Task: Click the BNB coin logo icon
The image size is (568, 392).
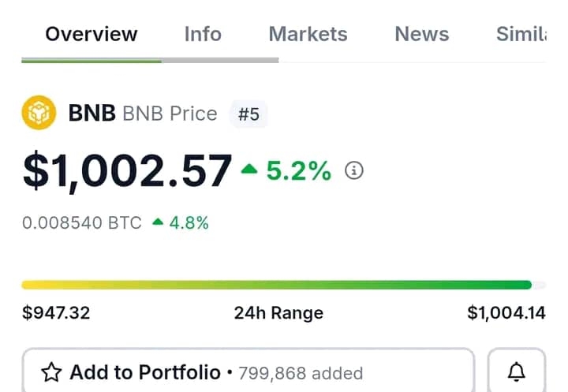Action: pyautogui.click(x=39, y=114)
